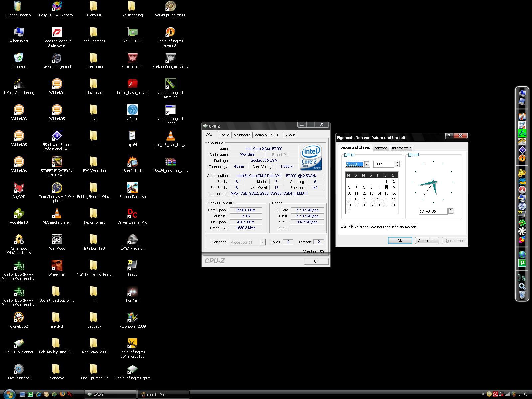Screen dimensions: 532x399
Task: Open the GRID Trainer desktop icon
Action: point(132,61)
